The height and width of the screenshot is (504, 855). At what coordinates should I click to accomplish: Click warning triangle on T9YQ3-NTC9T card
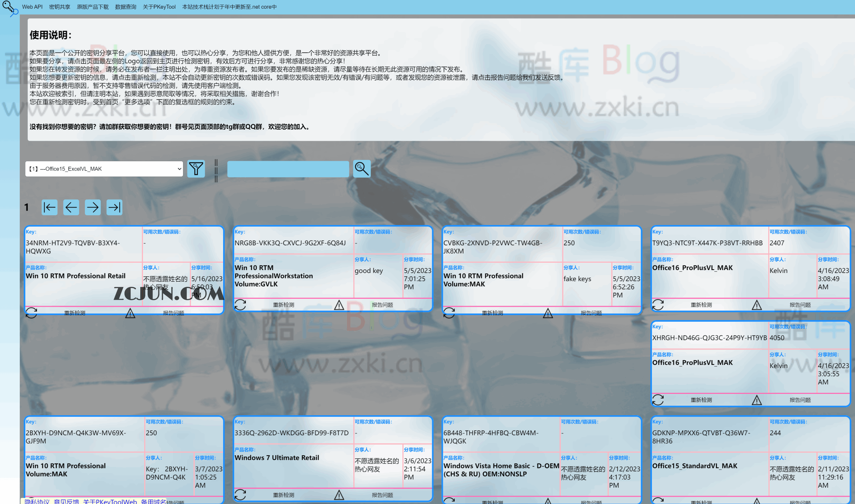(757, 305)
